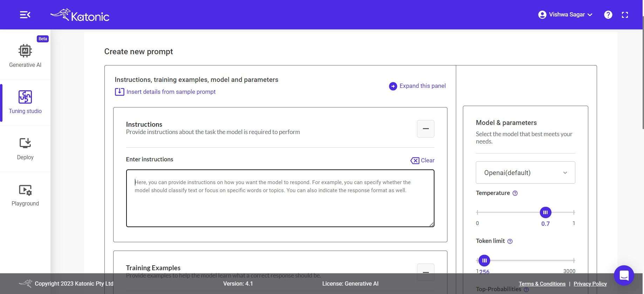644x294 pixels.
Task: Open Terms & Conditions link
Action: [542, 284]
